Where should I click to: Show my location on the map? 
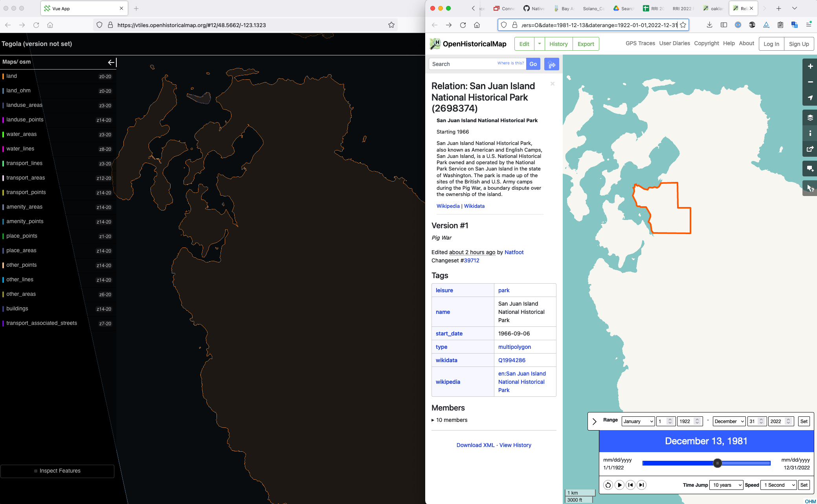coord(810,98)
